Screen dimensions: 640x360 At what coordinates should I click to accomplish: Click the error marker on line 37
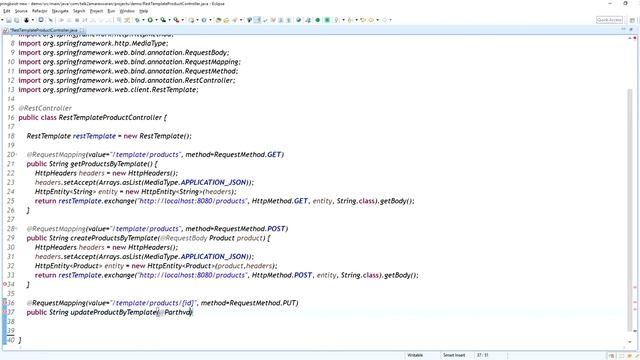pyautogui.click(x=4, y=312)
